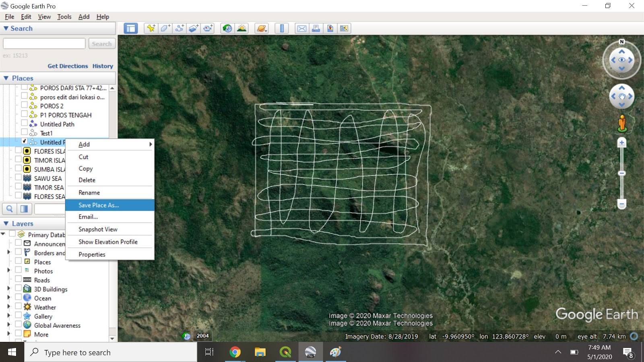Screen dimensions: 644x362
Task: Uncheck the highlighted Untitled Polygon item
Action: [x=25, y=142]
